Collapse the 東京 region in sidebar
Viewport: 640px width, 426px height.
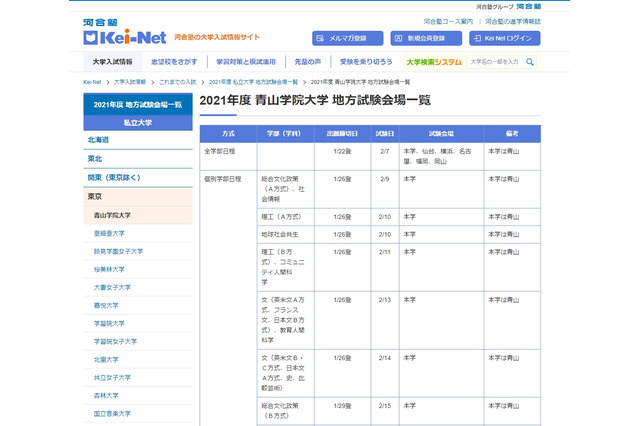click(138, 197)
